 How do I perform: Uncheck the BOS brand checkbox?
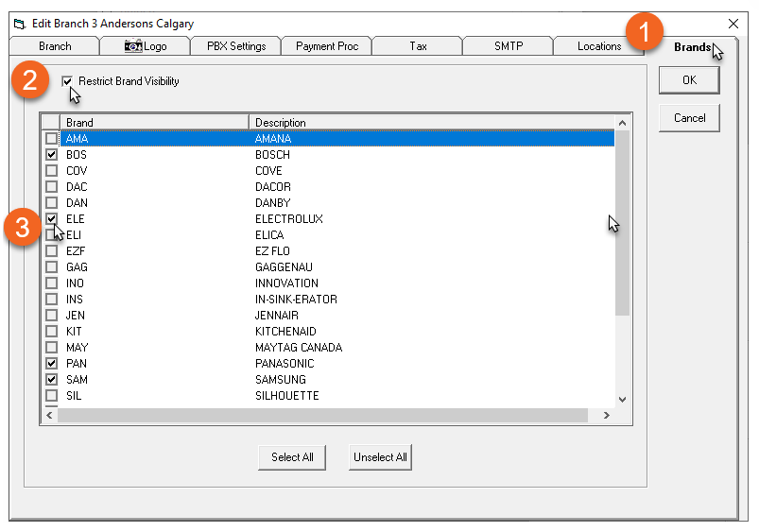pyautogui.click(x=51, y=154)
